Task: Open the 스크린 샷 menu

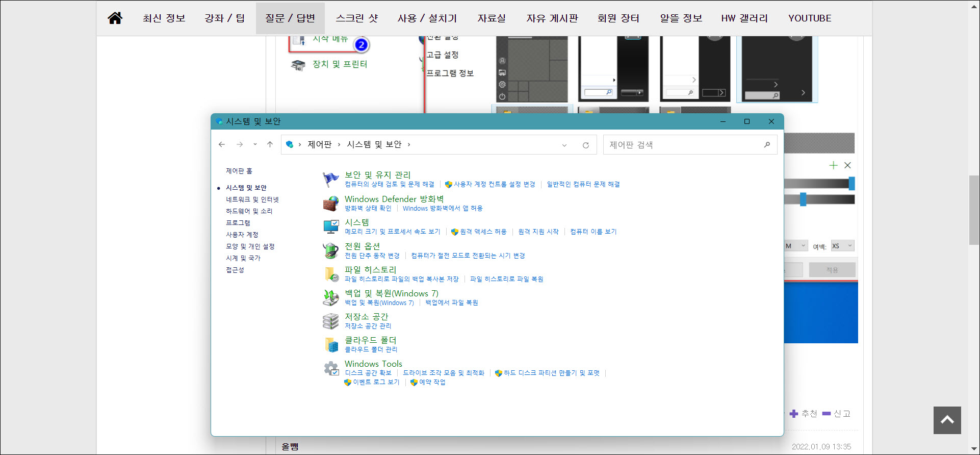Action: (357, 18)
